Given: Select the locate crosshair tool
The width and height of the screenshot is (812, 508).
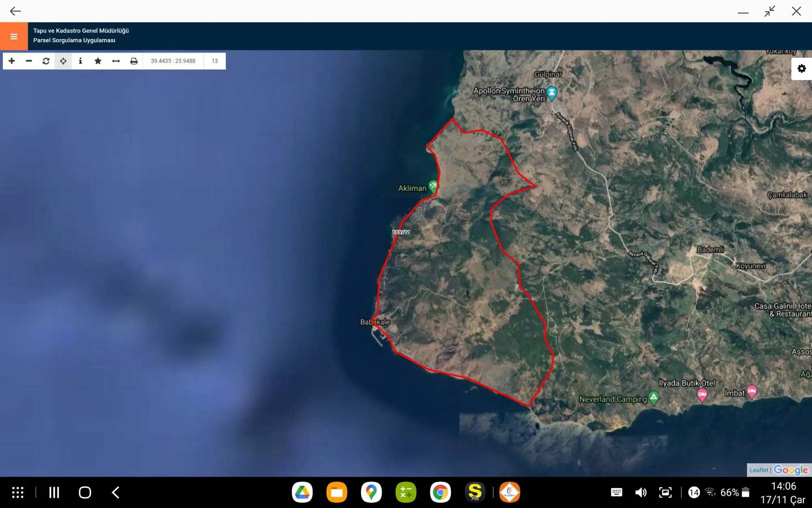Looking at the screenshot, I should (63, 61).
